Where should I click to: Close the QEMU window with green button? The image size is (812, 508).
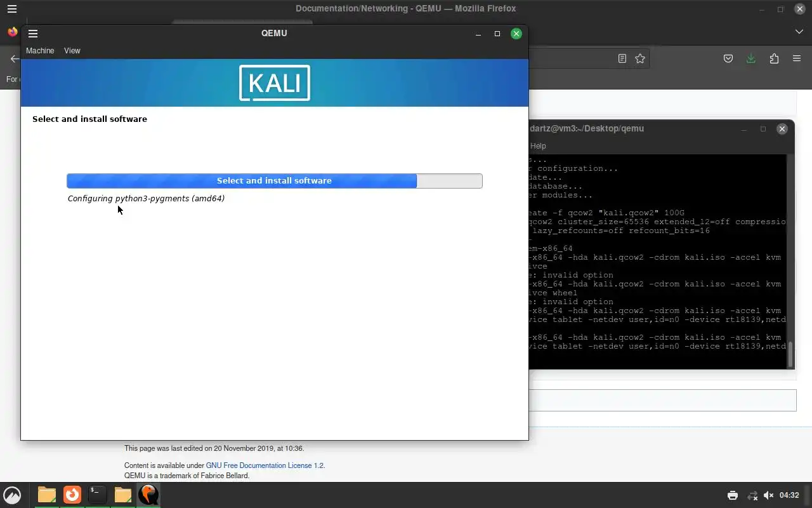click(516, 34)
